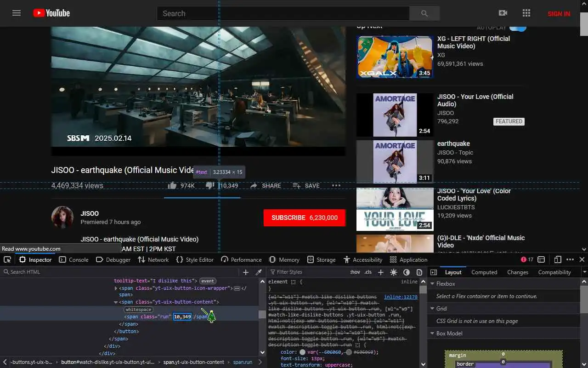Image resolution: width=588 pixels, height=368 pixels.
Task: Open the more actions three-dot menu
Action: tap(336, 185)
